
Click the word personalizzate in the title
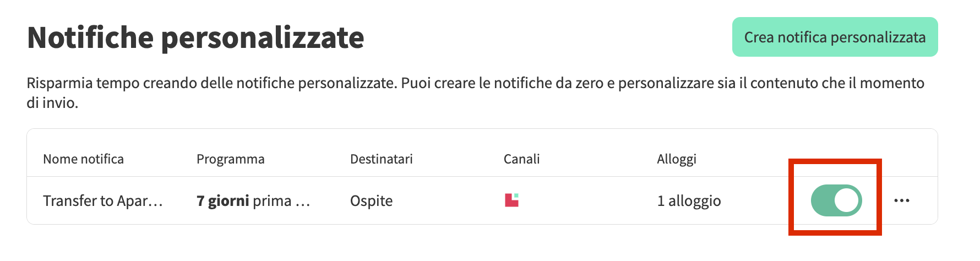click(x=263, y=37)
